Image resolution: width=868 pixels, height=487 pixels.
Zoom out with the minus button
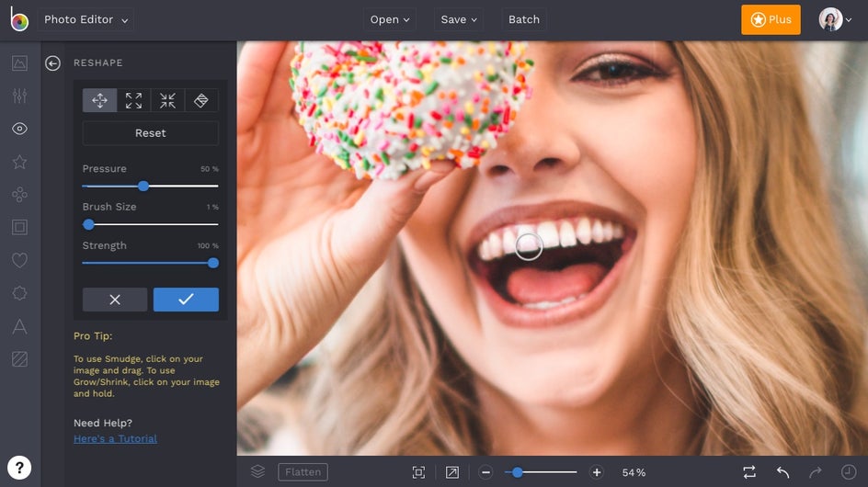[485, 472]
